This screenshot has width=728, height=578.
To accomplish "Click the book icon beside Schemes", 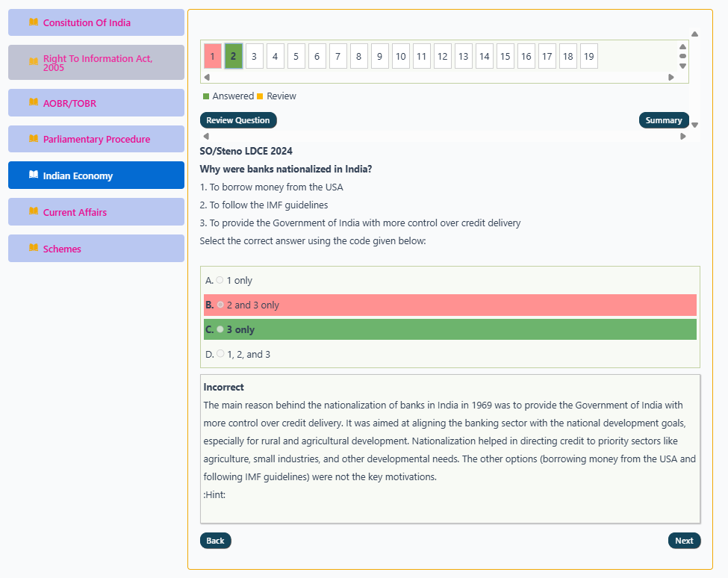I will (34, 247).
